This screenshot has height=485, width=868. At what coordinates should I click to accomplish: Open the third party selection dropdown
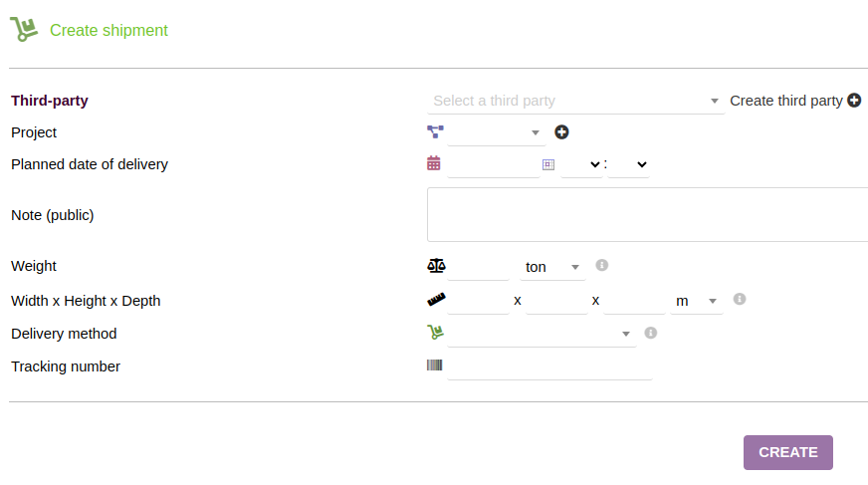pos(575,101)
